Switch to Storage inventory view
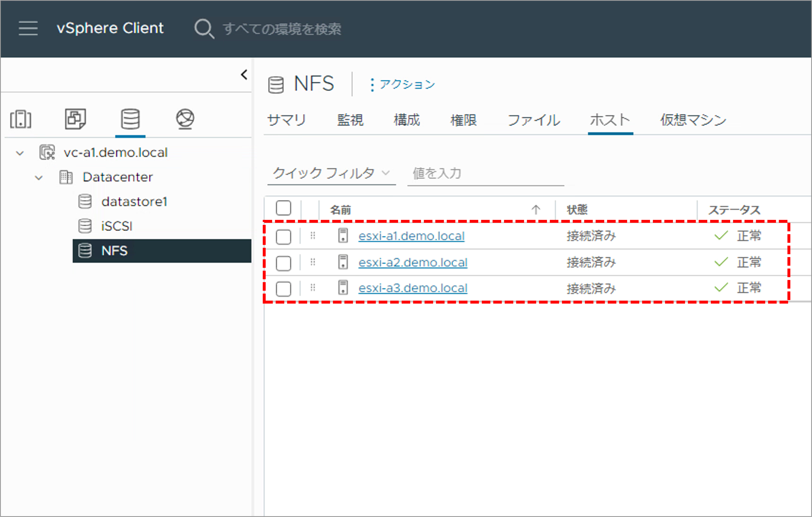The width and height of the screenshot is (812, 517). tap(130, 119)
